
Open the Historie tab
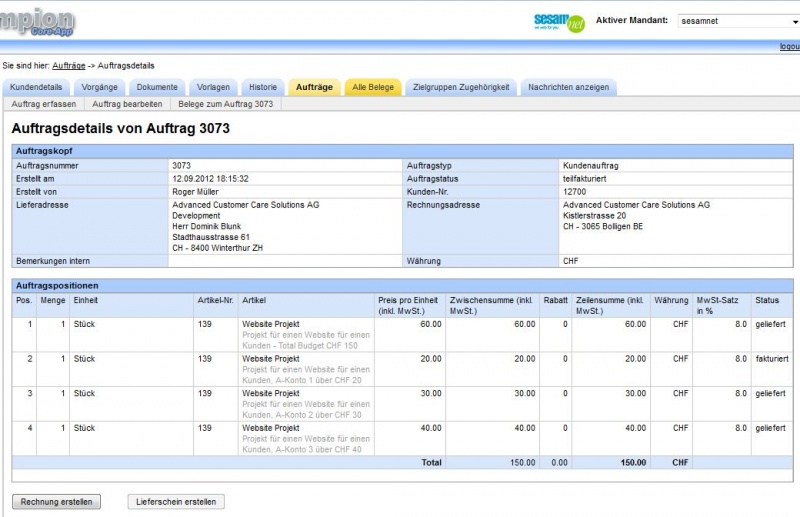(x=263, y=87)
